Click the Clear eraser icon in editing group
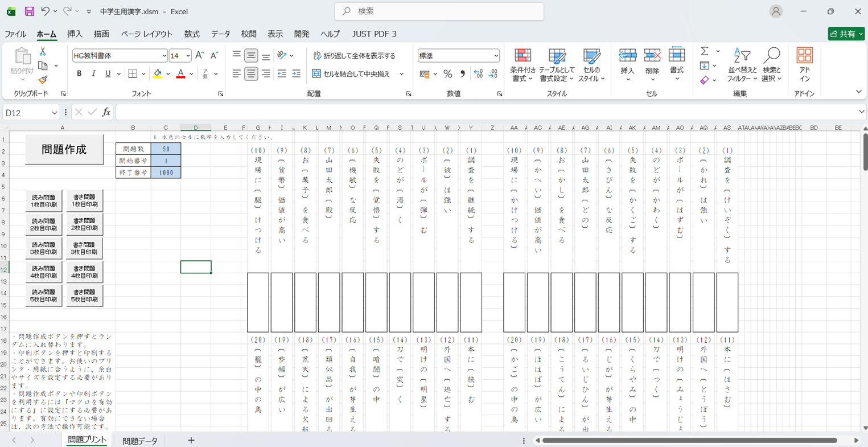Screen dimensions: 868x447 tap(705, 80)
